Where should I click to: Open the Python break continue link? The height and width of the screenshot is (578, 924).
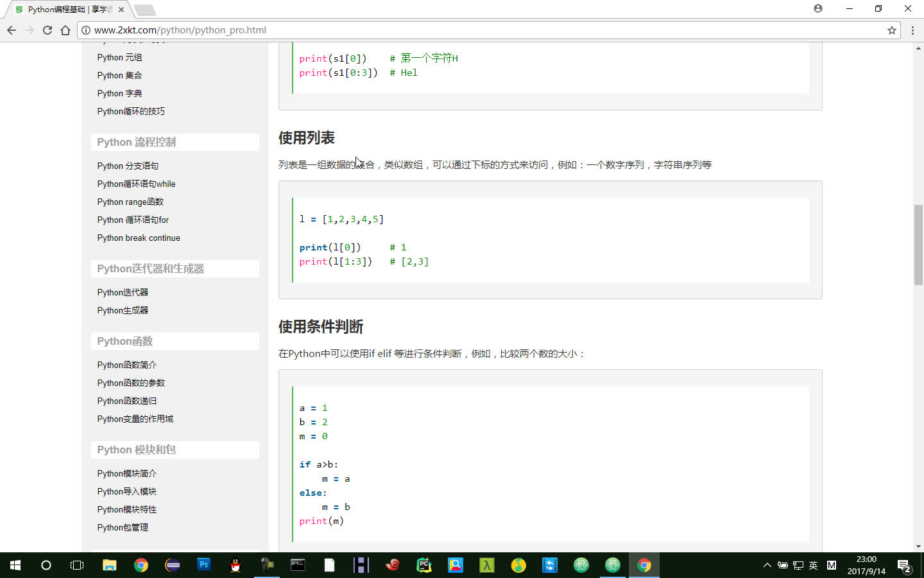tap(138, 238)
